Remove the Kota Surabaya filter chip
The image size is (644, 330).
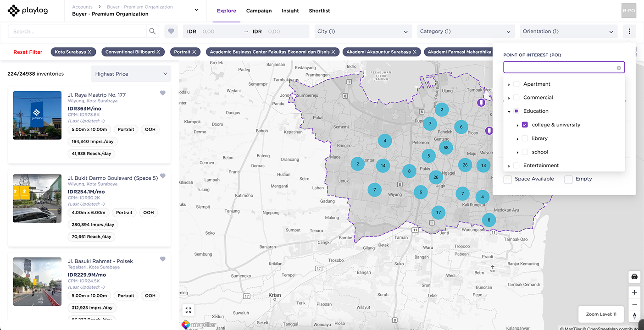coord(89,52)
